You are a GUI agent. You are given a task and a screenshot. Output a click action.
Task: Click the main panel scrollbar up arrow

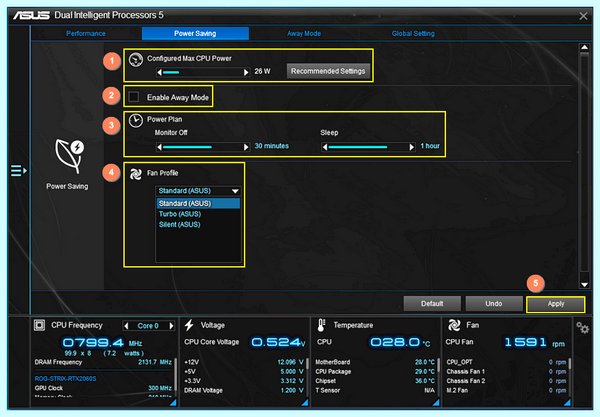pos(584,47)
